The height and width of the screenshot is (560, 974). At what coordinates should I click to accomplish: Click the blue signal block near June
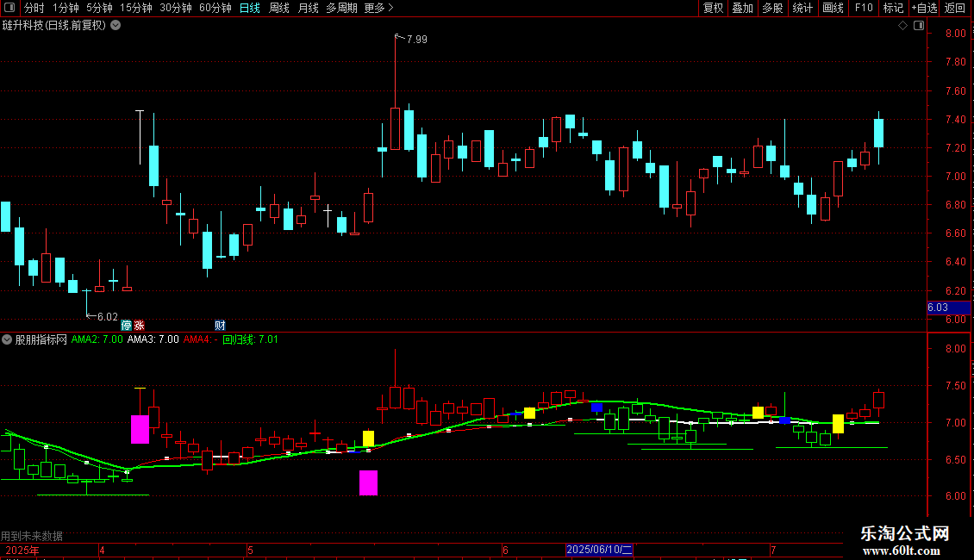(x=596, y=408)
